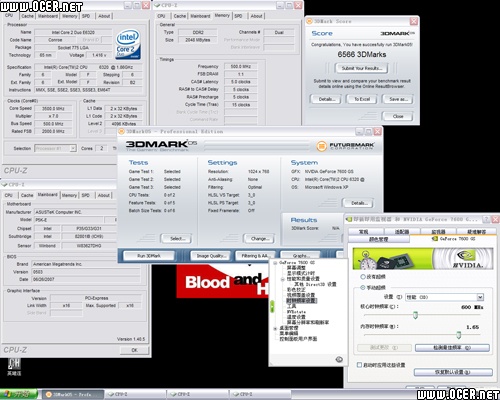Click Close button in 3DMark Score window
The width and height of the screenshot is (500, 400).
point(398,116)
